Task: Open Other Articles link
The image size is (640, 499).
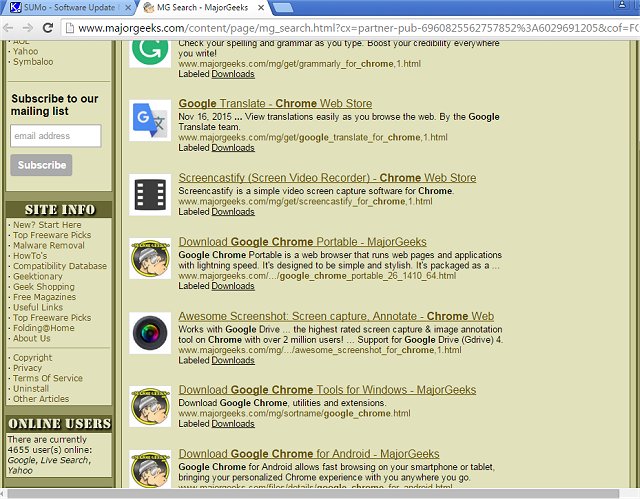Action: (41, 399)
